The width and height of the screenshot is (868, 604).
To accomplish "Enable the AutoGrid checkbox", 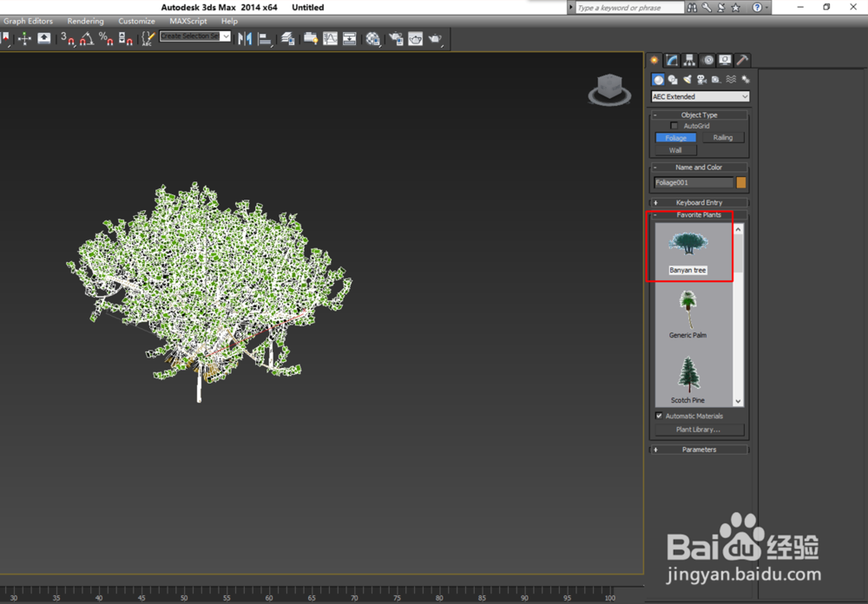I will tap(674, 126).
